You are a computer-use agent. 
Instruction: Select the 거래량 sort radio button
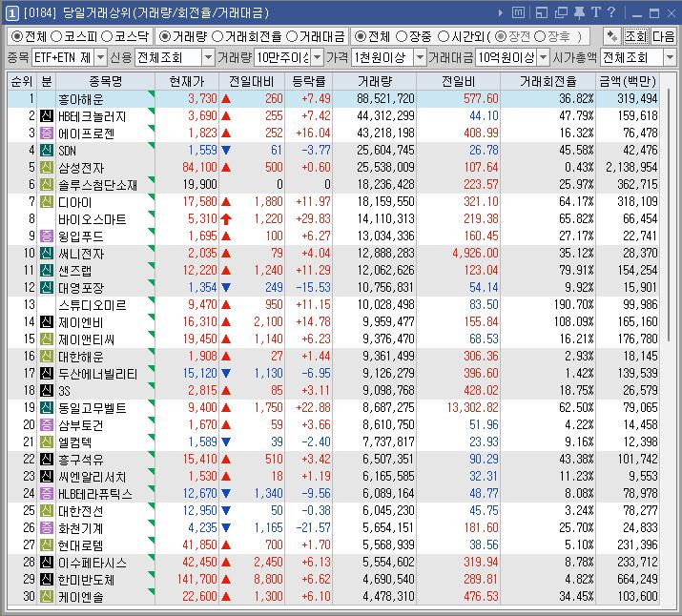coord(165,36)
